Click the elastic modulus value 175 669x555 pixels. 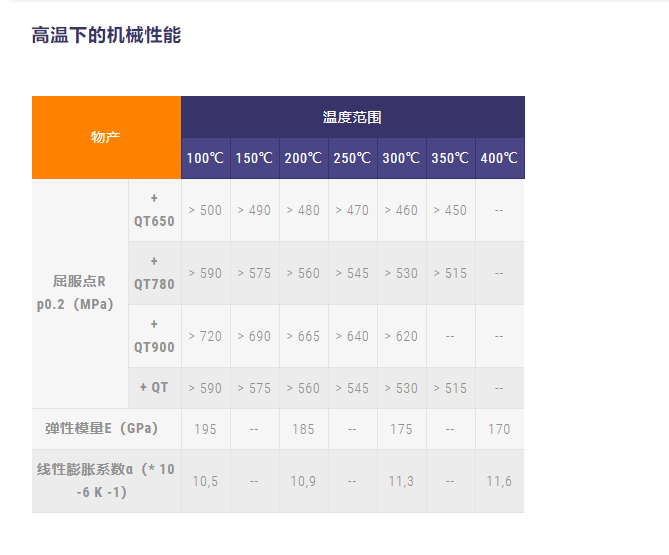coord(402,429)
